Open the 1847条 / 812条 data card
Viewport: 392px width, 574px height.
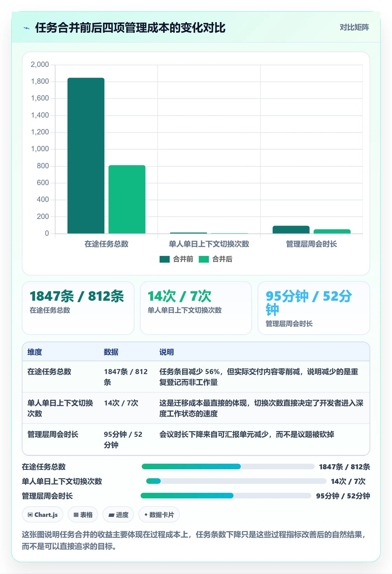78,308
